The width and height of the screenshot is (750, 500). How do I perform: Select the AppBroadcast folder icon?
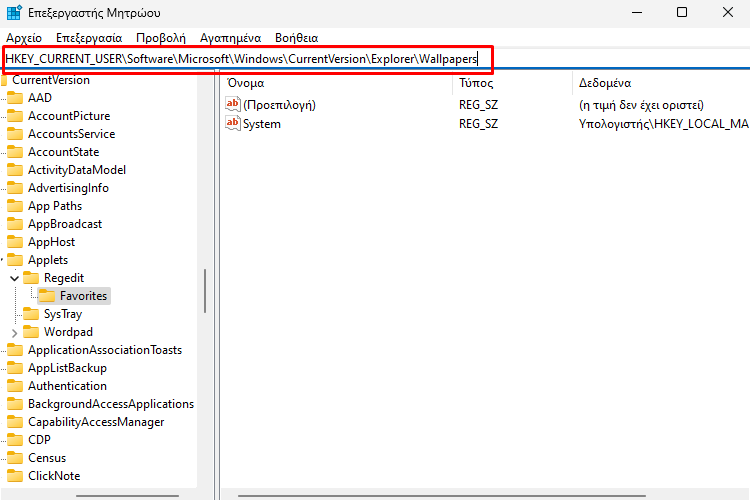coord(15,224)
